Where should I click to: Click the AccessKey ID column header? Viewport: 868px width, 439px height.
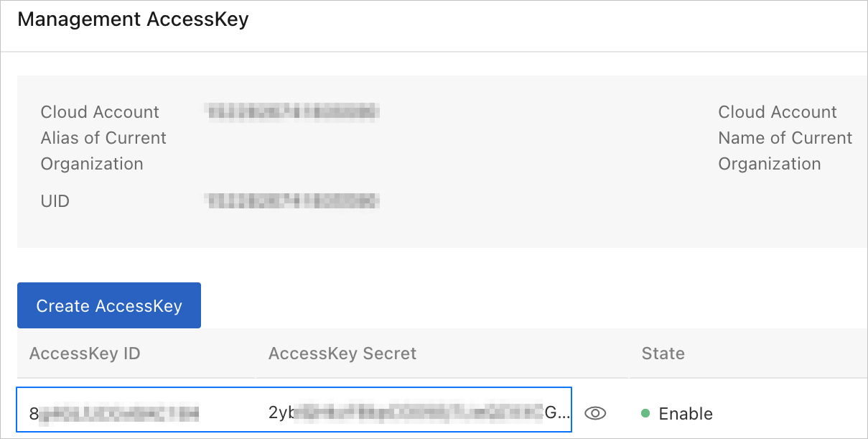tap(85, 353)
